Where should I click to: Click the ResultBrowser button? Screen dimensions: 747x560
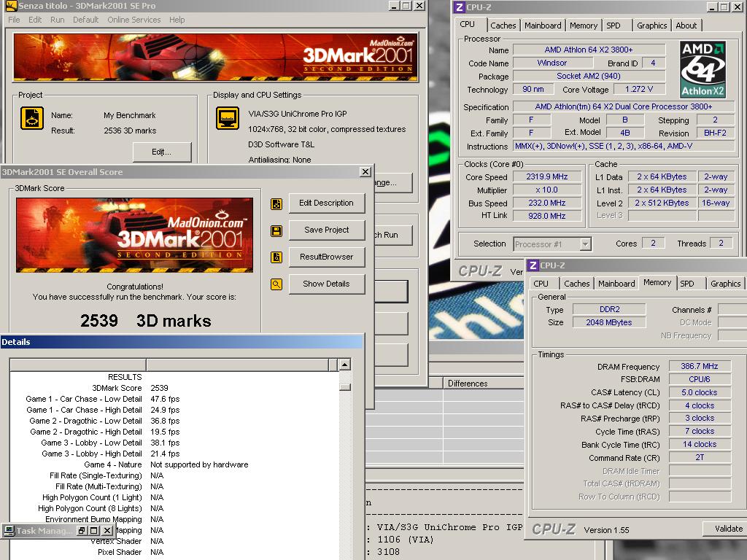(326, 257)
